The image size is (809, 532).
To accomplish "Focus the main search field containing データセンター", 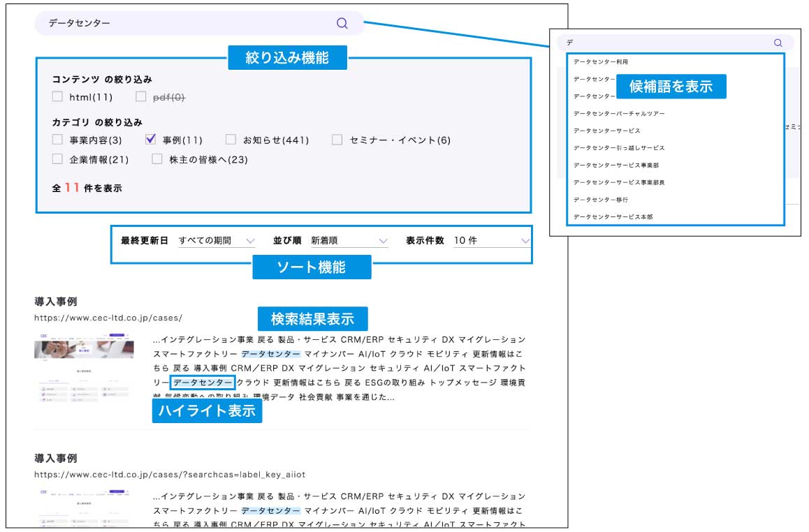I will tap(200, 23).
